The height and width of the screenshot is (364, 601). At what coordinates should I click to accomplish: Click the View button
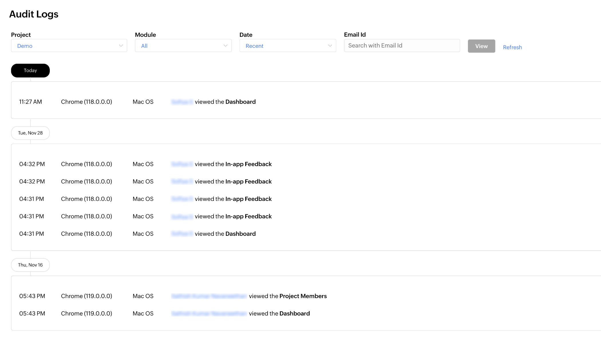click(x=481, y=46)
